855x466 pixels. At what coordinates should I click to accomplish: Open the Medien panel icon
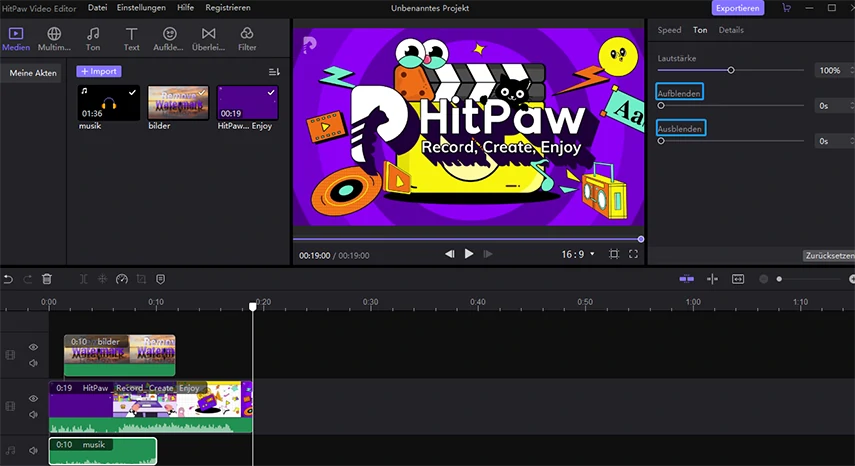click(x=16, y=34)
